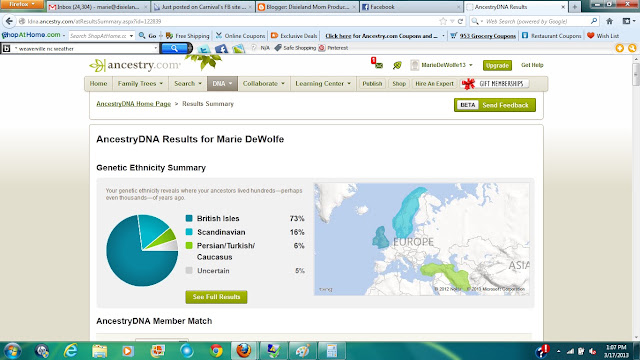Click the blue toolbar search button
Screen dimensions: 640x360
point(174,48)
